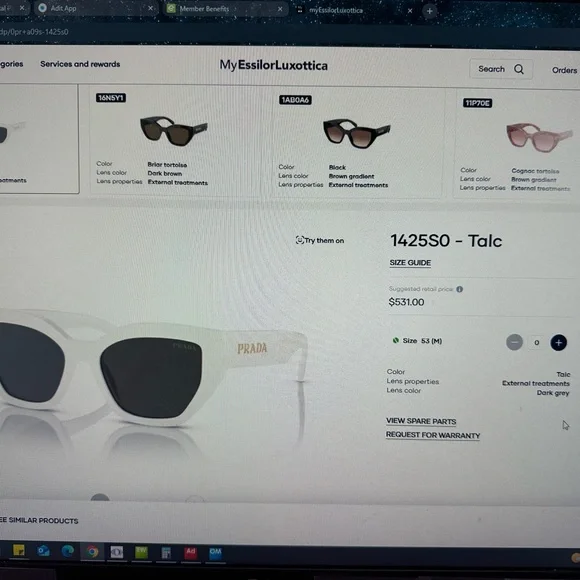Open VIEW SPARE PARTS link
The height and width of the screenshot is (580, 580).
coord(421,421)
